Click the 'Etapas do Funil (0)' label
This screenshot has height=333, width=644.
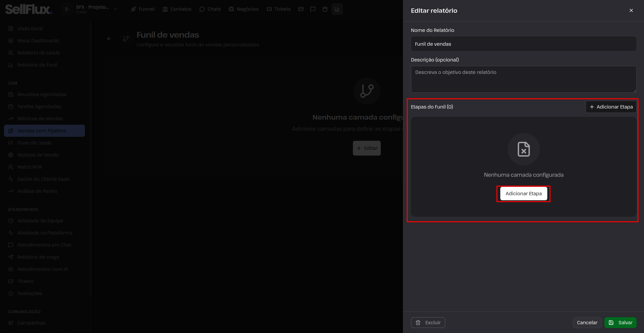432,107
